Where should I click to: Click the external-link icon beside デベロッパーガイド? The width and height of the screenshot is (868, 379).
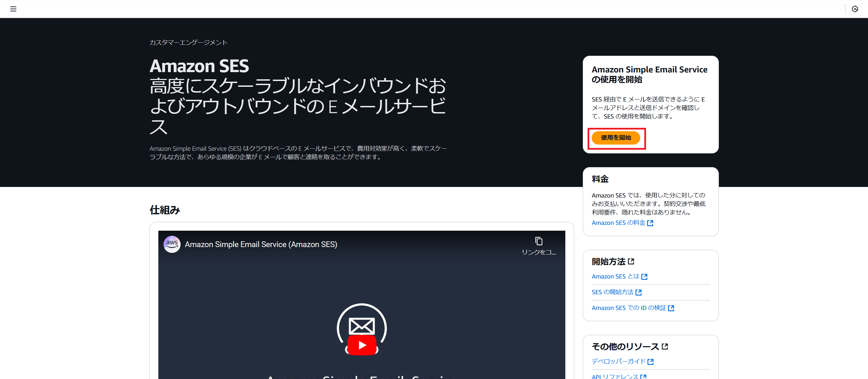tap(650, 361)
